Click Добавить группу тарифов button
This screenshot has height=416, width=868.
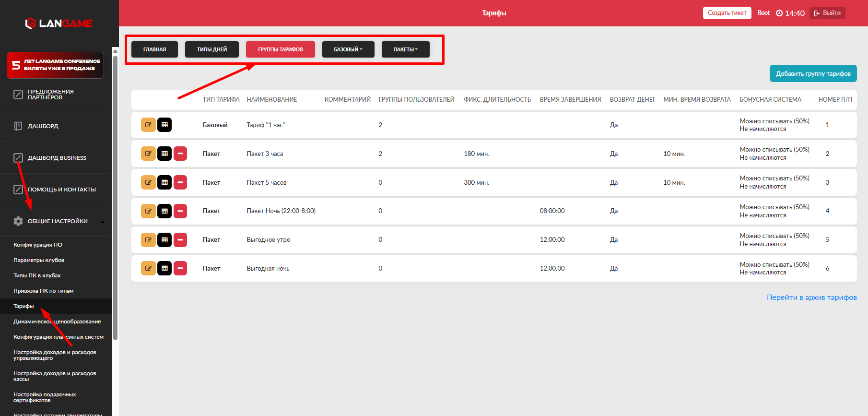[x=813, y=73]
